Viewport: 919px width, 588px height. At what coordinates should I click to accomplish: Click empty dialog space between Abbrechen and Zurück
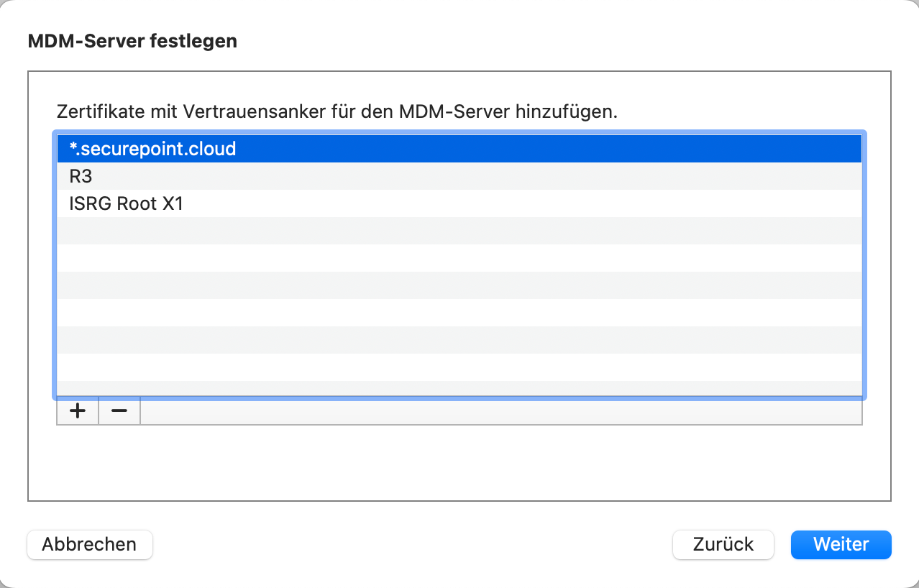click(x=410, y=544)
